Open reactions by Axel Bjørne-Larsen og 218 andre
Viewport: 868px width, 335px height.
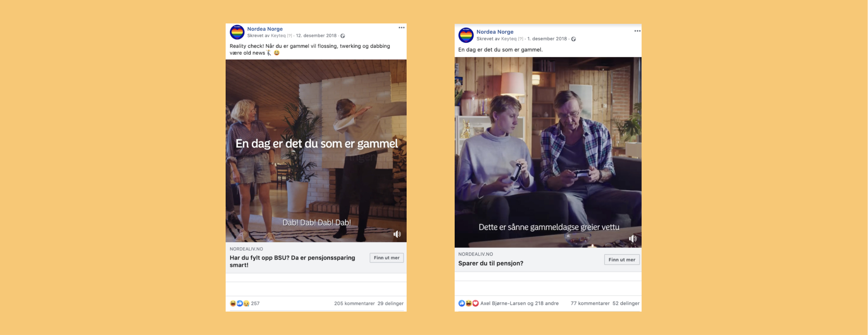point(508,303)
